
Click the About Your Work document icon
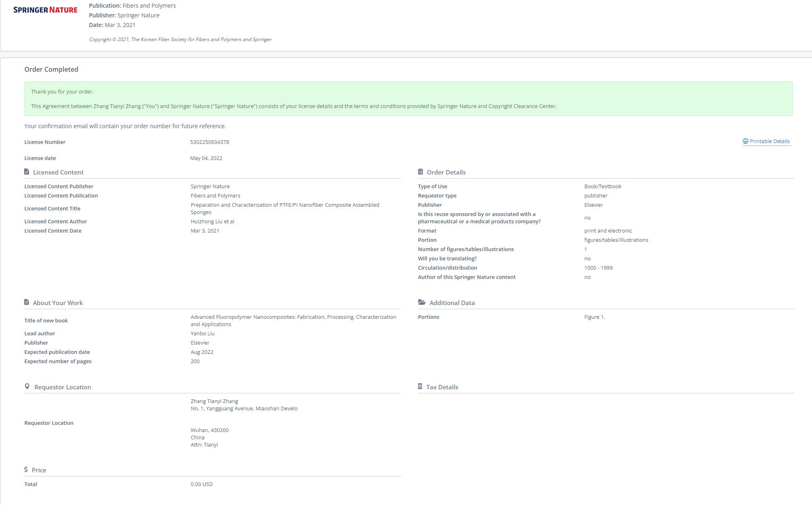pyautogui.click(x=27, y=302)
